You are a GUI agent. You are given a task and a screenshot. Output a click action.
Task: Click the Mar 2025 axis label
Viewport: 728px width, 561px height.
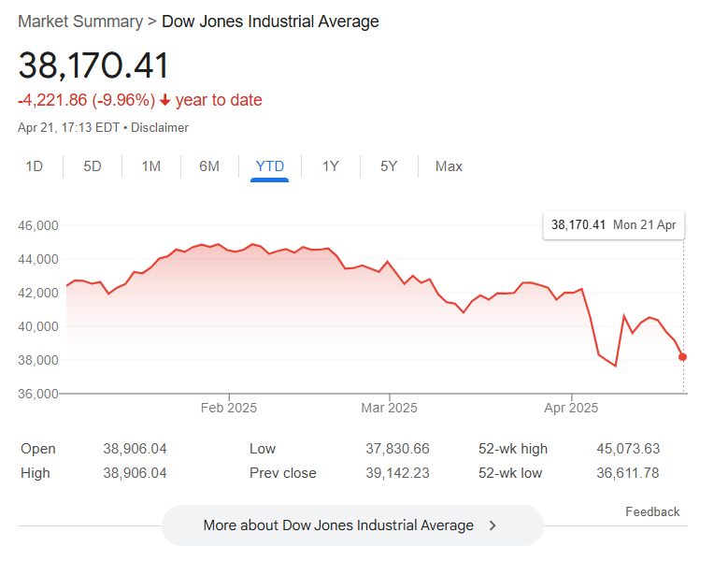(x=389, y=408)
